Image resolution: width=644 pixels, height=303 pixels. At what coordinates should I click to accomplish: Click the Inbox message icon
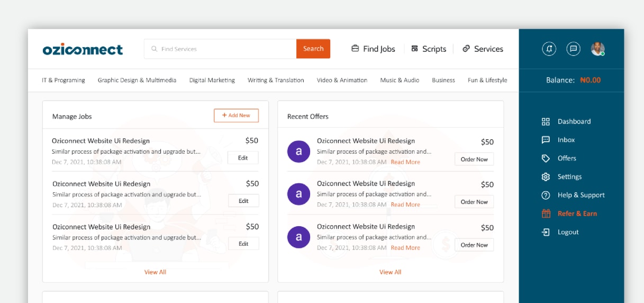click(x=546, y=140)
